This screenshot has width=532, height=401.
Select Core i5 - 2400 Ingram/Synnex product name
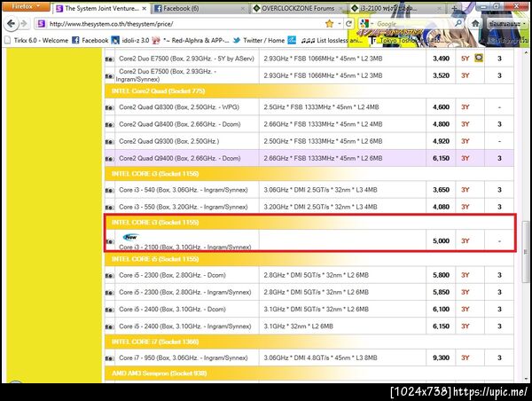click(185, 326)
